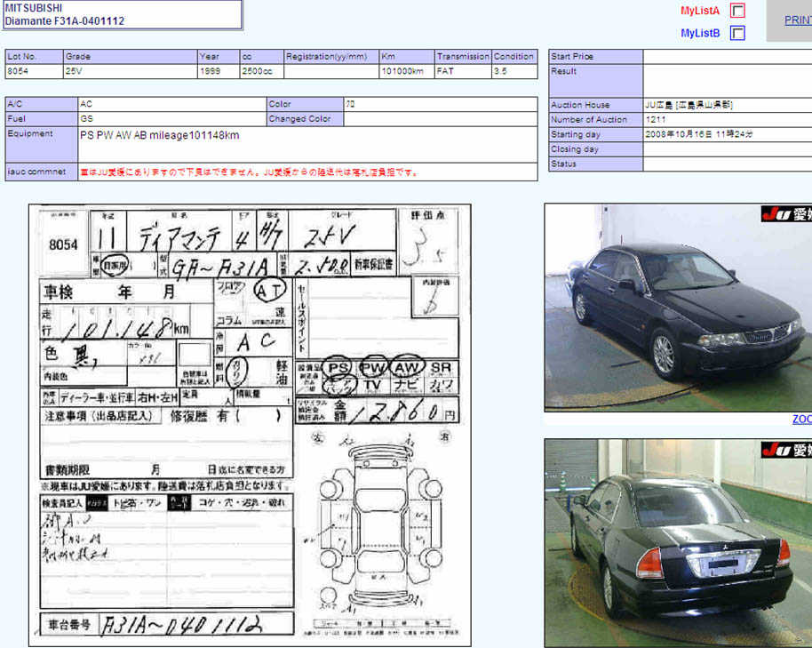Click Condition value 3.5
Screen dimensions: 812x648
(x=500, y=71)
